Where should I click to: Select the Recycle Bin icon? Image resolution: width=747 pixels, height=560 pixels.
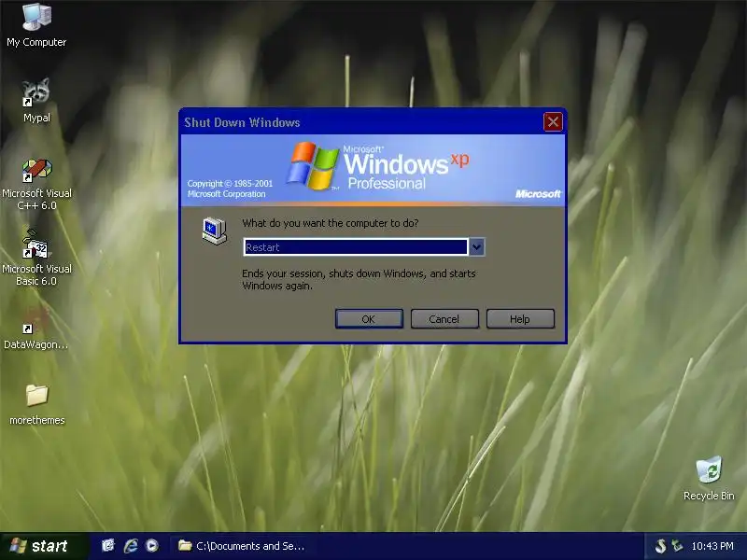coord(709,479)
